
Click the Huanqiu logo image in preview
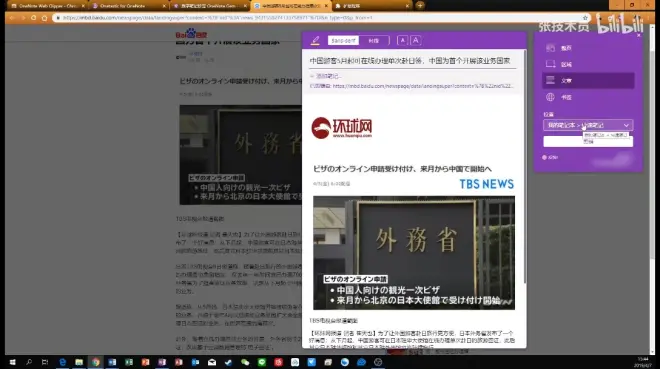point(342,127)
